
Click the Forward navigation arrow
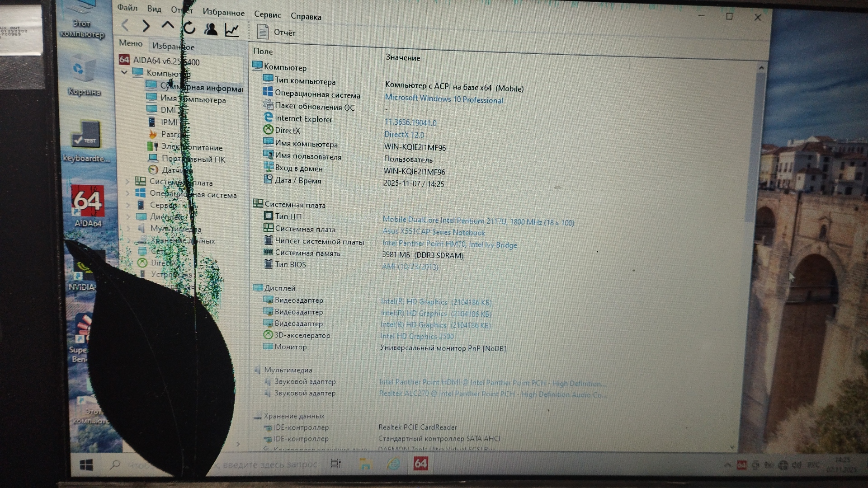(x=146, y=26)
